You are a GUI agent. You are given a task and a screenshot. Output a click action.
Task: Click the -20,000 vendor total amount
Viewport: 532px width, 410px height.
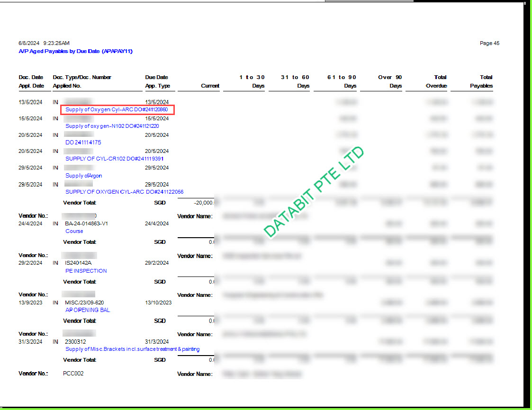point(204,203)
